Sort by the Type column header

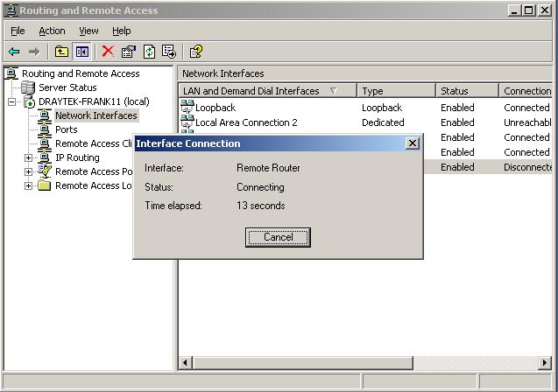[x=397, y=91]
